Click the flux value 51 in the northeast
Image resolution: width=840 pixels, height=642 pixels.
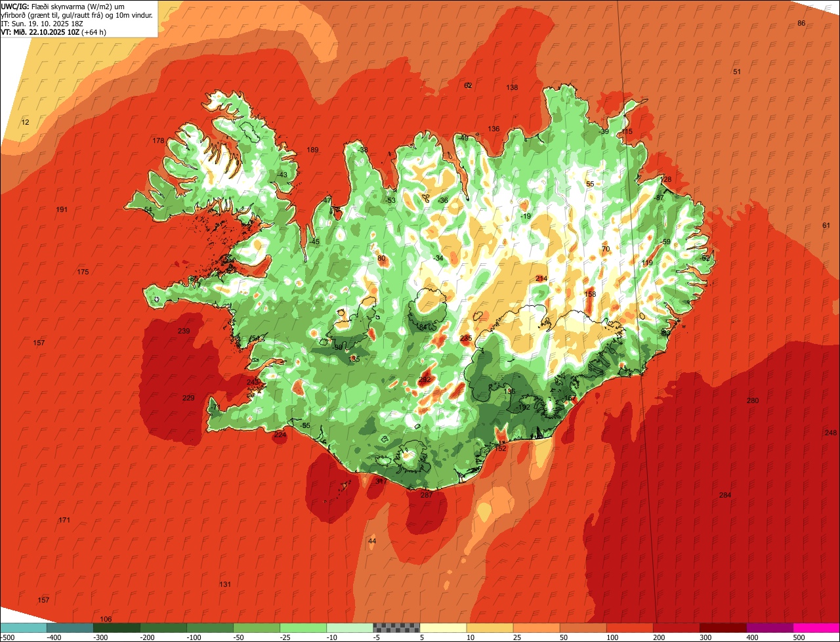(x=737, y=72)
